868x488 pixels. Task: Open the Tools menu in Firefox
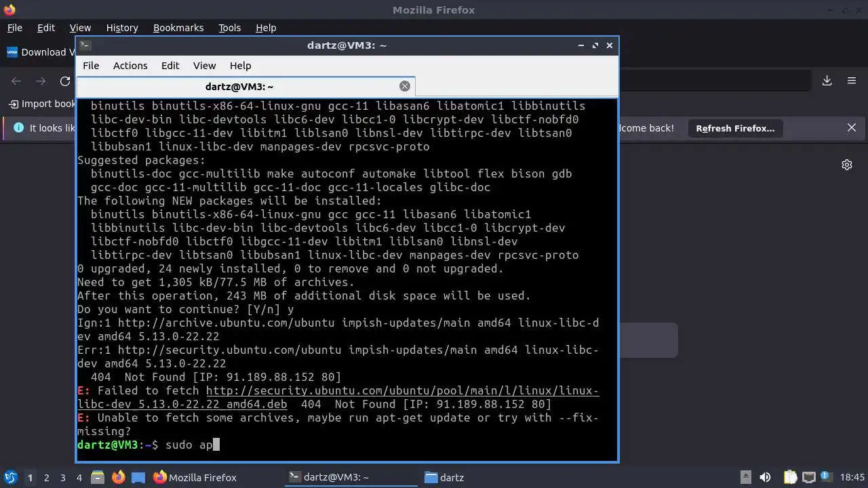[230, 28]
